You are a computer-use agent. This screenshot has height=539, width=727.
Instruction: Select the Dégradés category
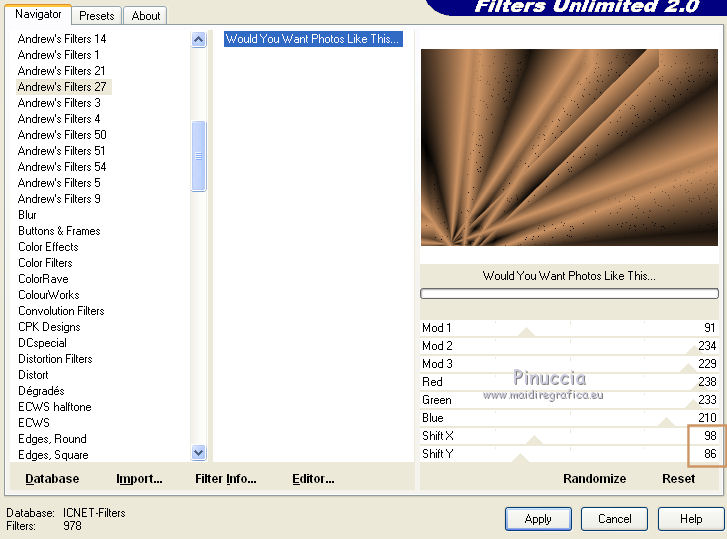pyautogui.click(x=41, y=391)
